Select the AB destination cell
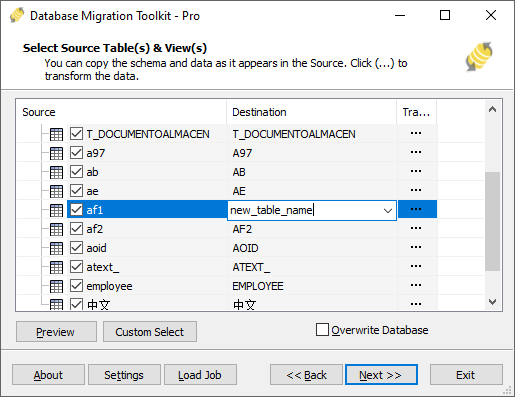 click(x=312, y=172)
